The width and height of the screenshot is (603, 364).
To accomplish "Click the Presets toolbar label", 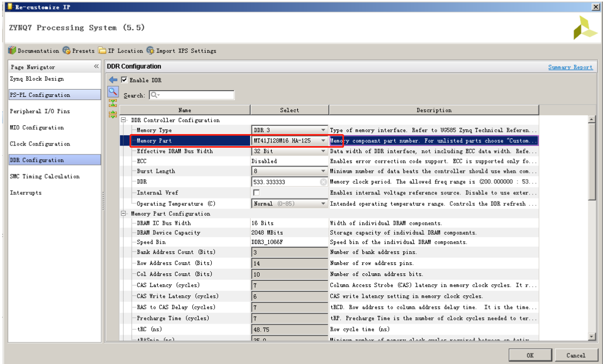I will (x=83, y=51).
